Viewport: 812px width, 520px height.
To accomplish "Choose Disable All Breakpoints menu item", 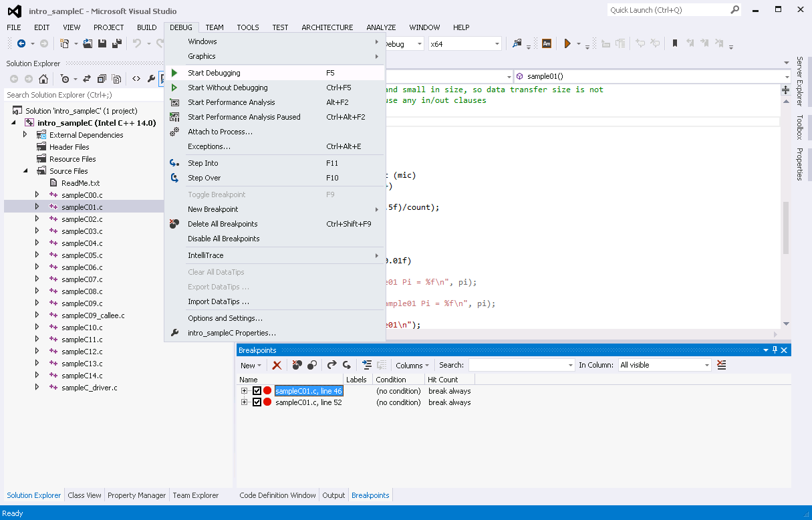I will click(275, 239).
